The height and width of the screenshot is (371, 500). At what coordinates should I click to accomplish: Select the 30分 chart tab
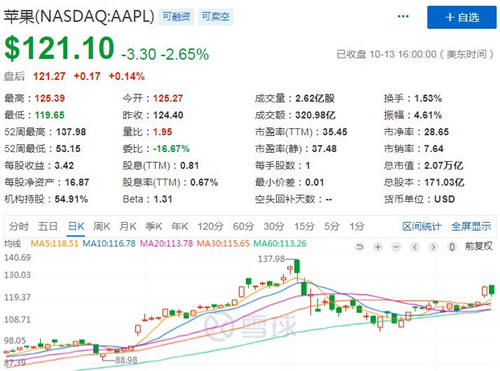tap(274, 227)
